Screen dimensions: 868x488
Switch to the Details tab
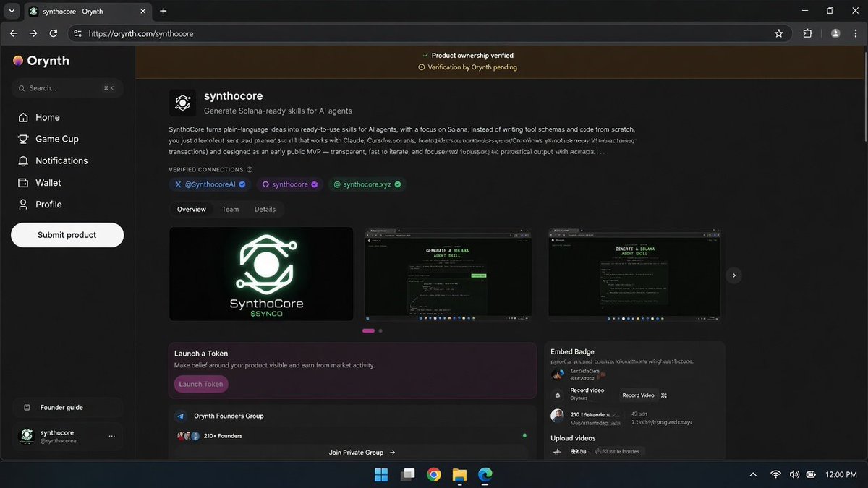click(265, 209)
